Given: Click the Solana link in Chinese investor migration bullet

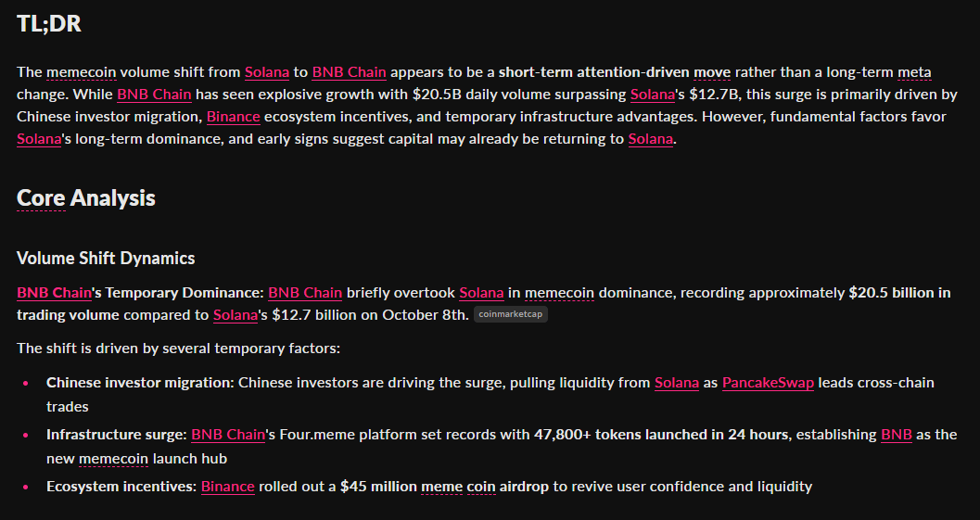Looking at the screenshot, I should coord(677,383).
